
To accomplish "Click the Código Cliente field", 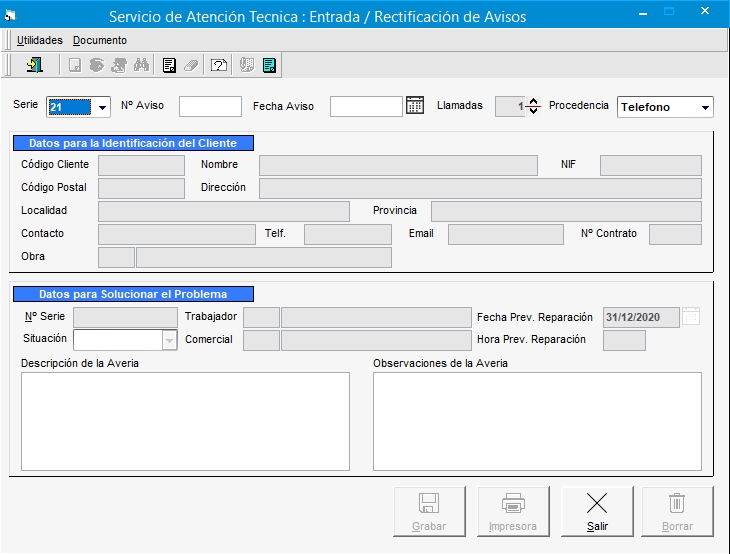I will click(x=142, y=165).
